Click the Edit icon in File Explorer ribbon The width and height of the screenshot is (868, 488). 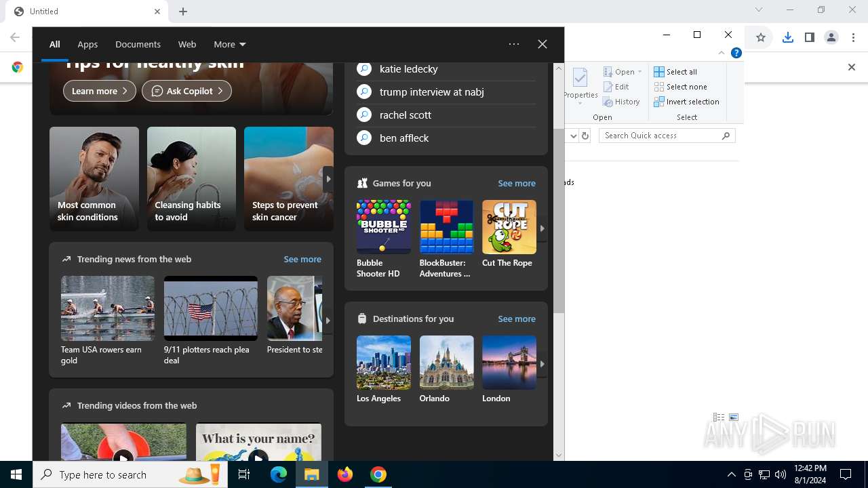pyautogui.click(x=608, y=87)
